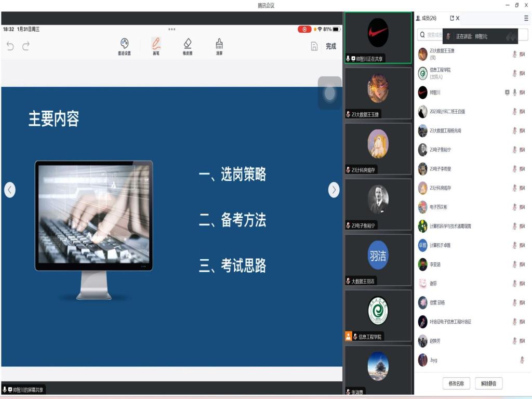
Task: Select the 橡皮擦 eraser tool
Action: (188, 46)
